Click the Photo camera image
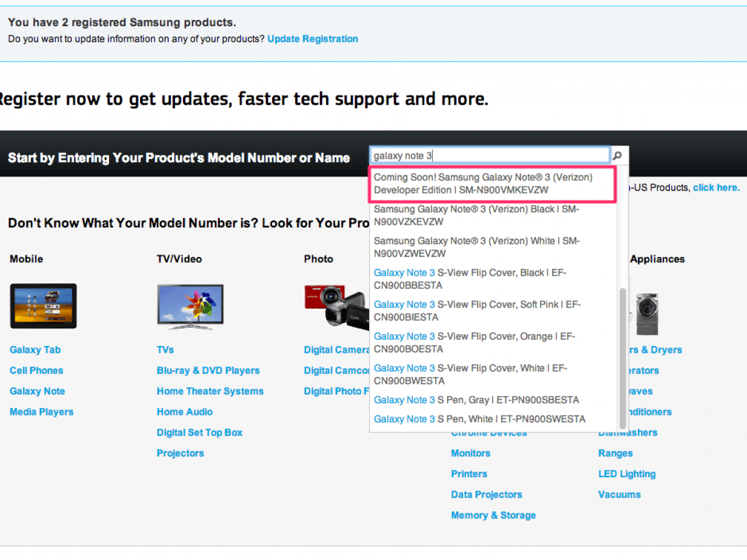 (335, 306)
